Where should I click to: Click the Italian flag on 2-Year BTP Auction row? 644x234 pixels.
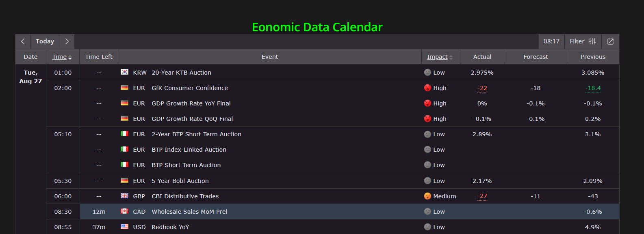point(124,134)
